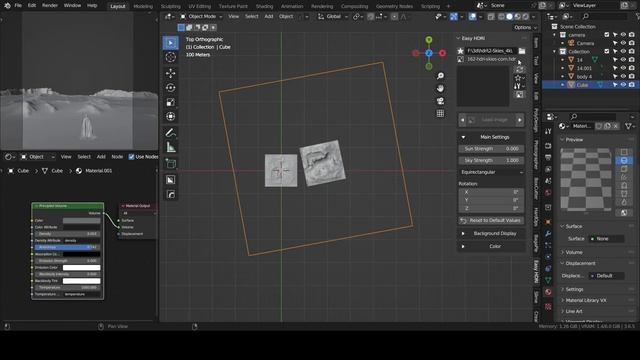
Task: Open the Object Data green triangle tab
Action: [x=548, y=280]
